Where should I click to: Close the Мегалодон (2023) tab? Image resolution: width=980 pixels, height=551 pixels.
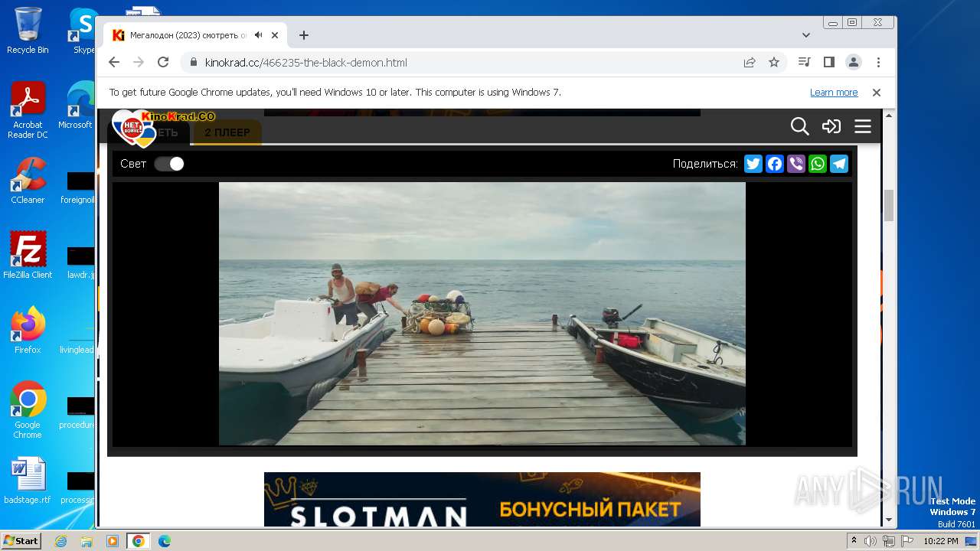click(x=275, y=35)
